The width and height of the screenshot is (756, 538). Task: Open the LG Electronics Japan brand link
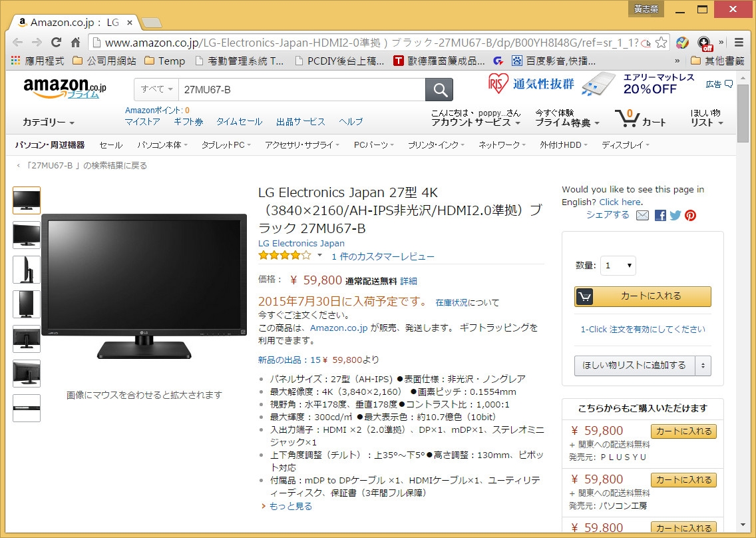tap(301, 243)
